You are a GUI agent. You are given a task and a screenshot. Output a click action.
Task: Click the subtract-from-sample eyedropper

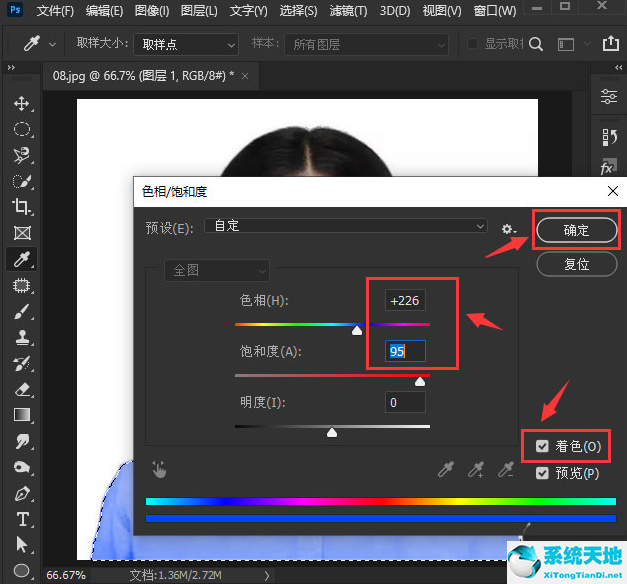click(505, 469)
